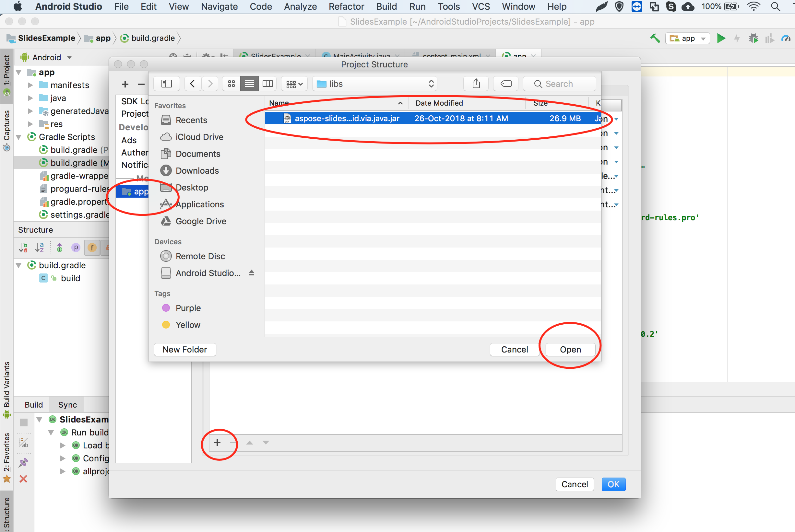Toggle the Yellow tag in sidebar
The image size is (795, 532).
point(188,325)
